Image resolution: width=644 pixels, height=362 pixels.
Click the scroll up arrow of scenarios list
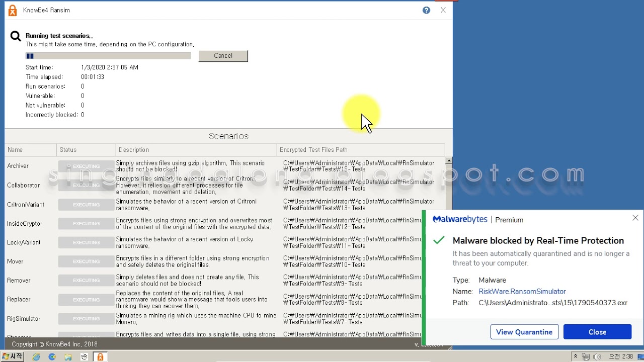[x=448, y=161]
